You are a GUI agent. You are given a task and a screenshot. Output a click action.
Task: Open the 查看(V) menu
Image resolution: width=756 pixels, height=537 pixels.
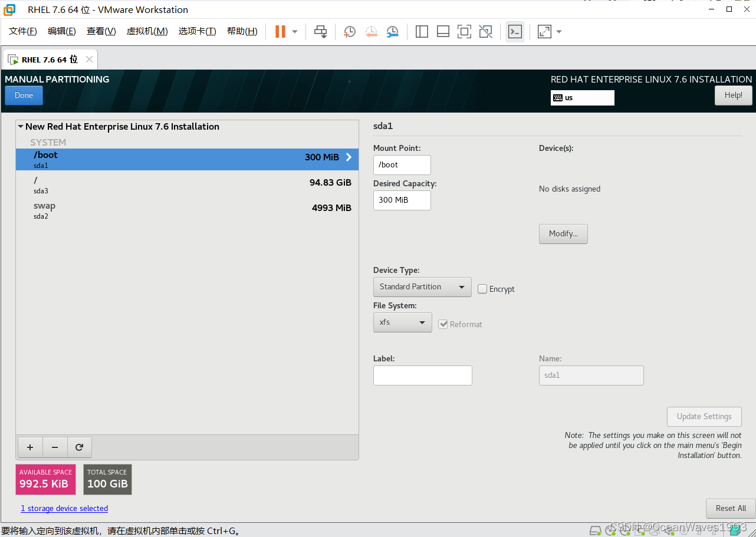click(x=101, y=31)
